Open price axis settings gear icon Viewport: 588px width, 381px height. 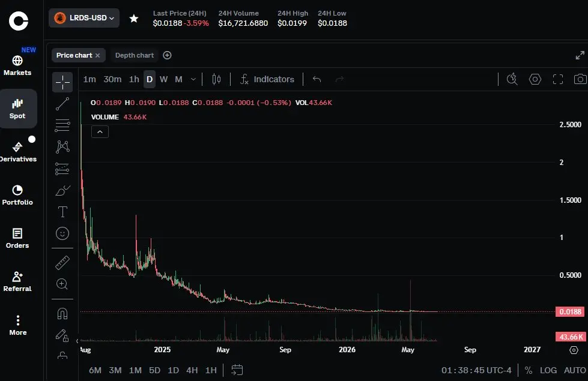pyautogui.click(x=574, y=350)
